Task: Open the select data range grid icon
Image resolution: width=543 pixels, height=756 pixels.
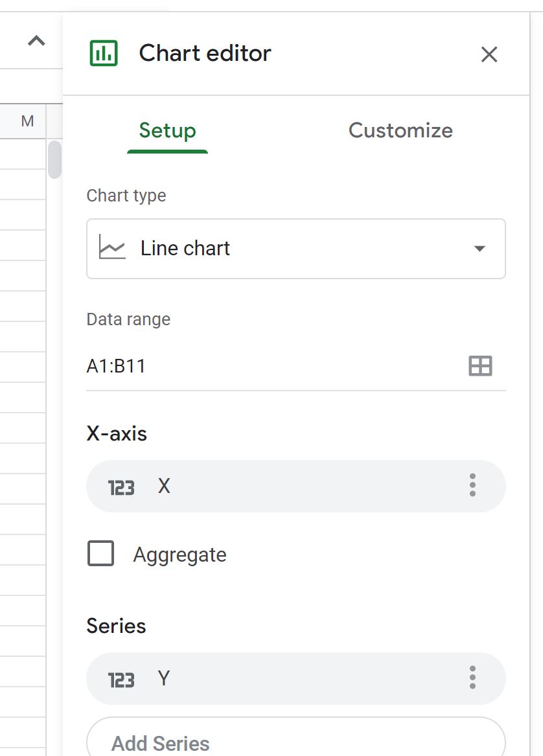Action: click(480, 366)
